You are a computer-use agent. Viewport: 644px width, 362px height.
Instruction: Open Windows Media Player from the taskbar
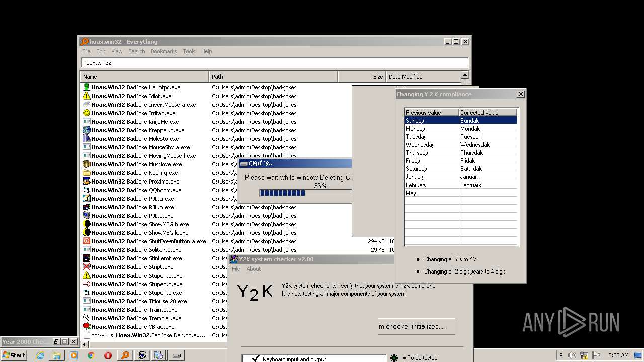click(x=74, y=355)
